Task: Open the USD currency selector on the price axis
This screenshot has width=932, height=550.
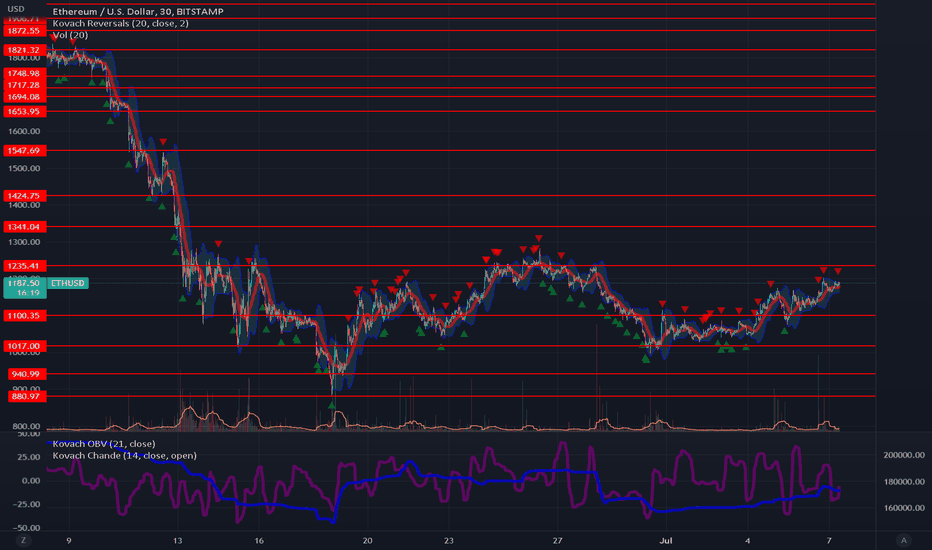Action: tap(16, 9)
